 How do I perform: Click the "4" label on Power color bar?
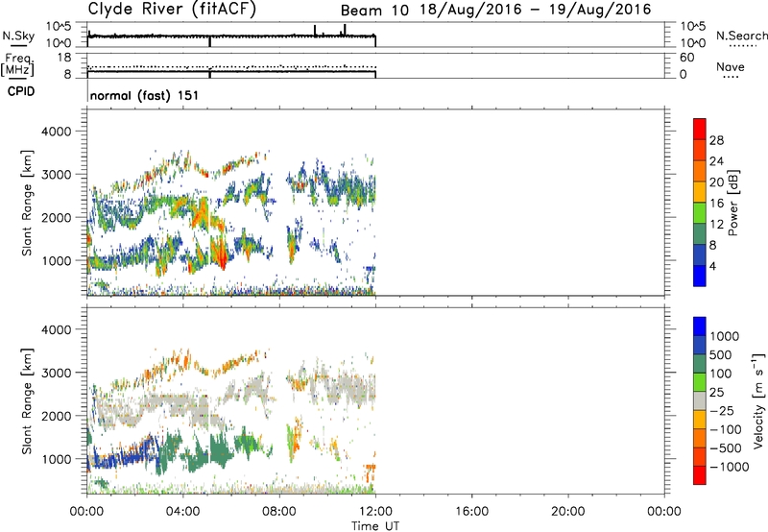click(712, 266)
